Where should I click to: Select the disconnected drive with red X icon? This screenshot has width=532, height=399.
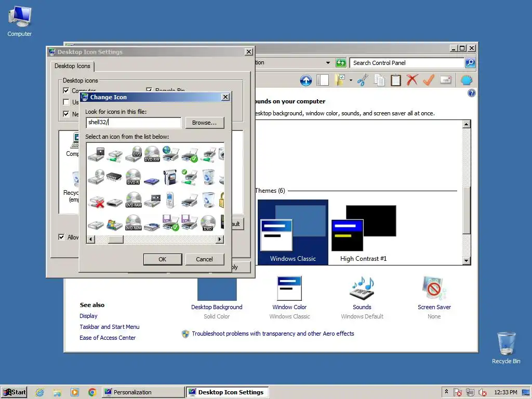(96, 202)
